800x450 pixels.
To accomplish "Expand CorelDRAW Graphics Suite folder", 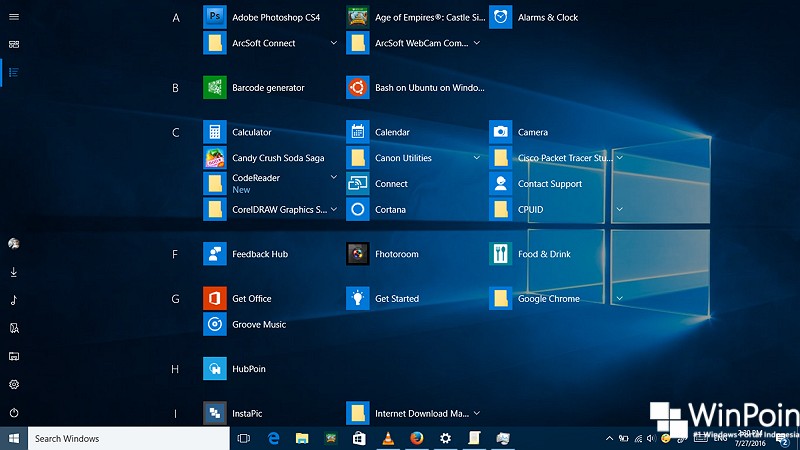I will [334, 209].
